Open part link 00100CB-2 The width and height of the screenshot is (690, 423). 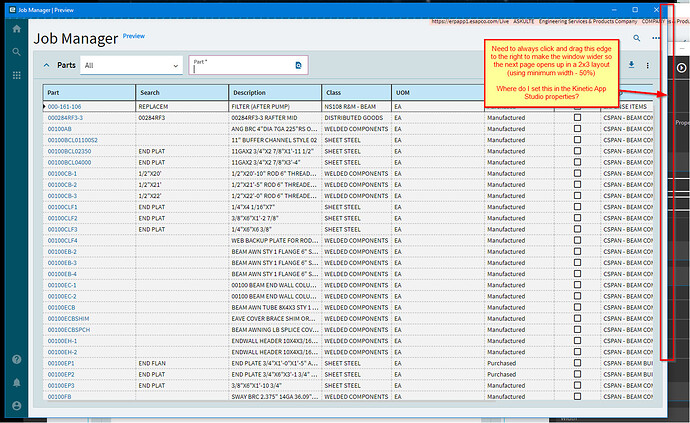[62, 185]
